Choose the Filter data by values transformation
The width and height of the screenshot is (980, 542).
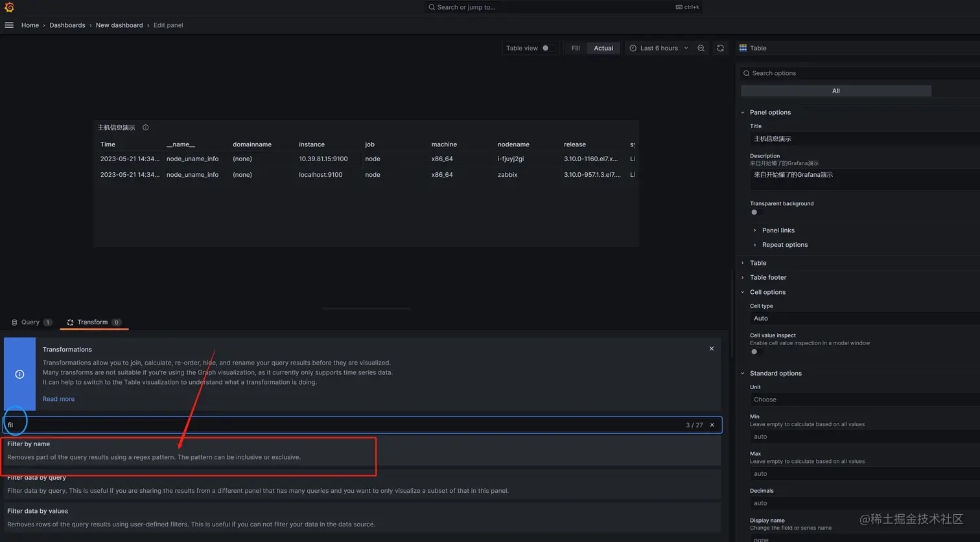(x=362, y=517)
